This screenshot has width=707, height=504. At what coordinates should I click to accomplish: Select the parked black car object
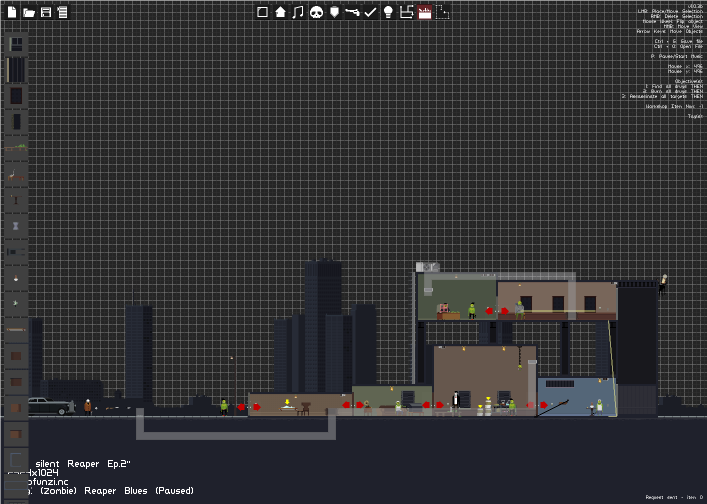(51, 406)
